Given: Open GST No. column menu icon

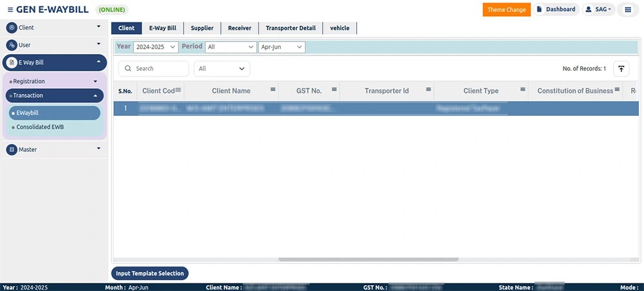Looking at the screenshot, I should pyautogui.click(x=334, y=89).
